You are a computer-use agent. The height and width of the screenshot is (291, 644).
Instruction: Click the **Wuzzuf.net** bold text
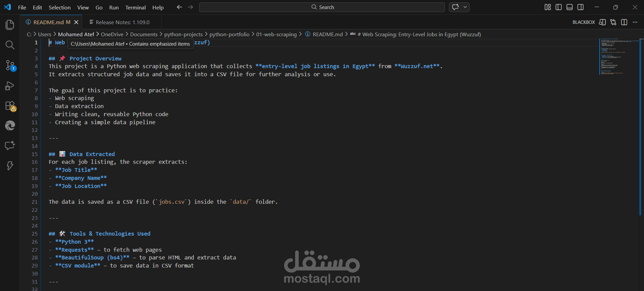[417, 66]
